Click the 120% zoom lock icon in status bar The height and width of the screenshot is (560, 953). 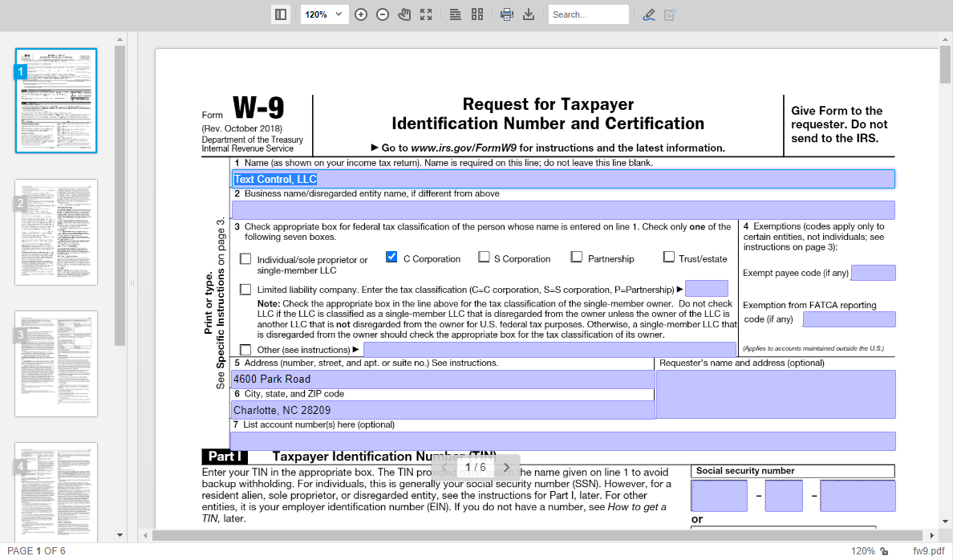(884, 551)
